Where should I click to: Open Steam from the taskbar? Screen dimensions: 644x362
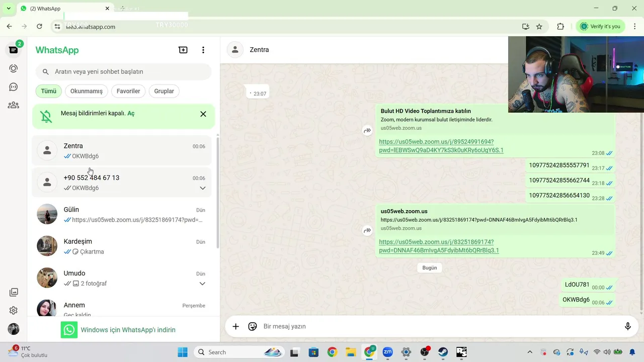coord(443,352)
